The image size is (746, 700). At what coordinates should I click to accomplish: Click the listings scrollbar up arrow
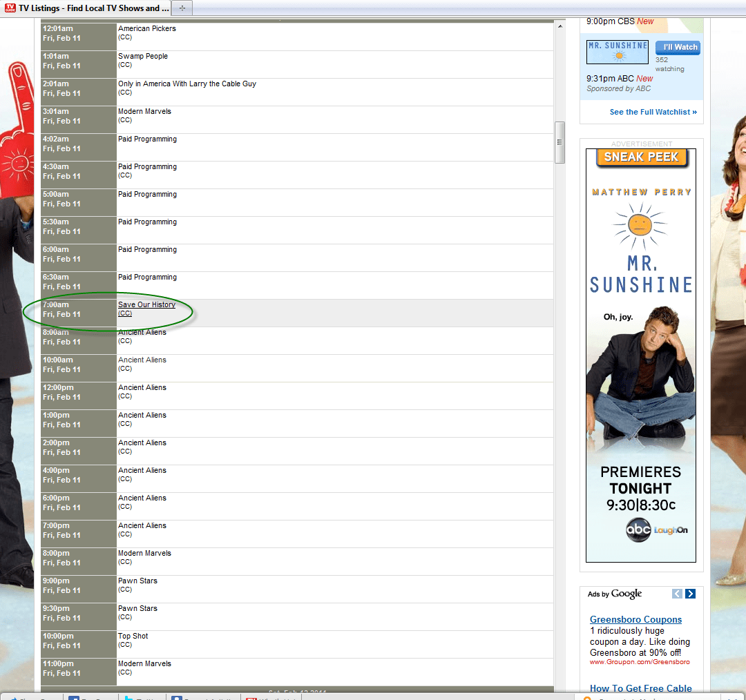[560, 26]
